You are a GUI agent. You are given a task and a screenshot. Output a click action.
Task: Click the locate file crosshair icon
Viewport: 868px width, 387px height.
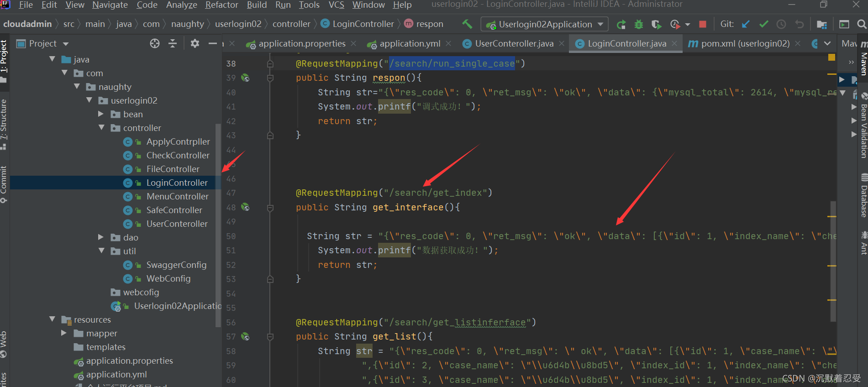[x=155, y=43]
